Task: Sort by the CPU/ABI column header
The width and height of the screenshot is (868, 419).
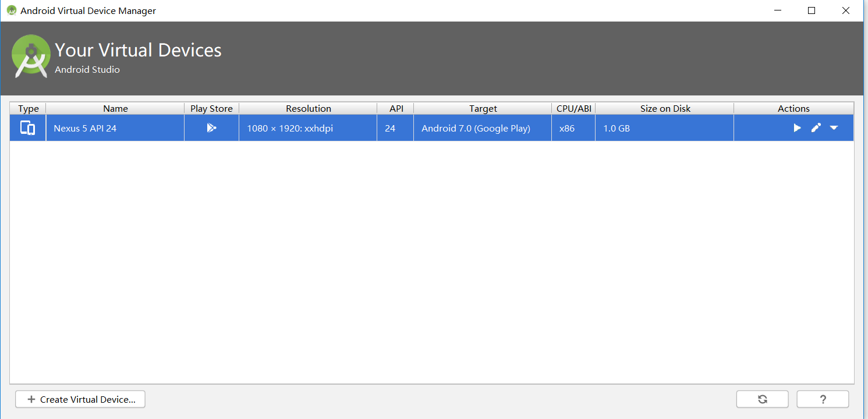Action: [x=573, y=108]
